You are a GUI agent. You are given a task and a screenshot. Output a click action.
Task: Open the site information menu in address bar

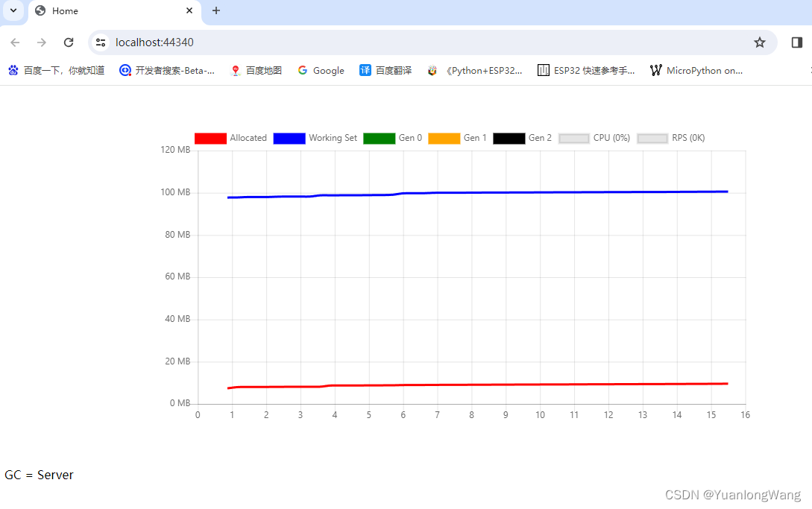[x=100, y=42]
